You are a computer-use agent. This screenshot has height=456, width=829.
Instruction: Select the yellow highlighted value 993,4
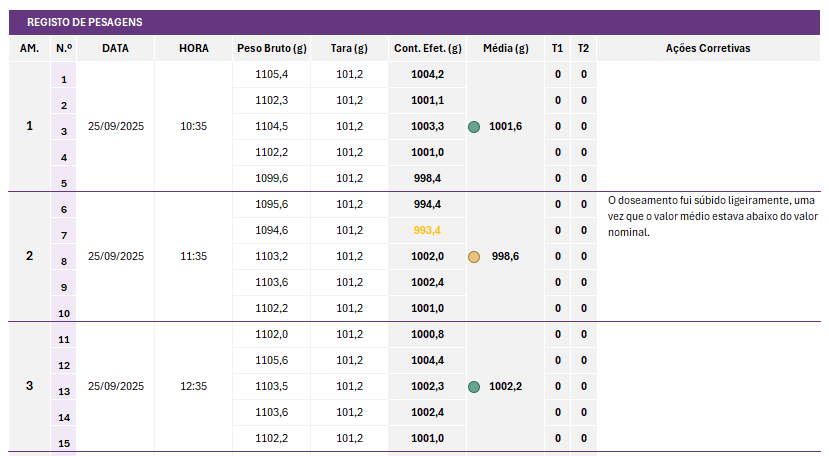427,230
